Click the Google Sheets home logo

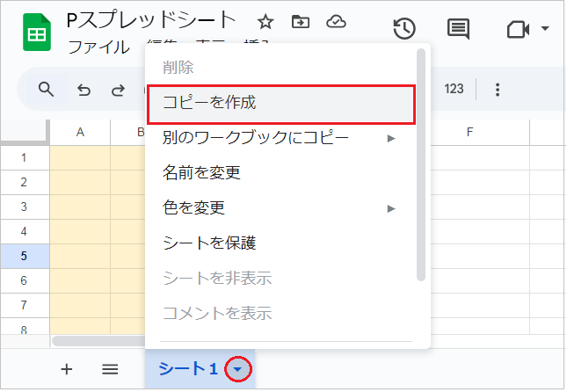[x=36, y=33]
